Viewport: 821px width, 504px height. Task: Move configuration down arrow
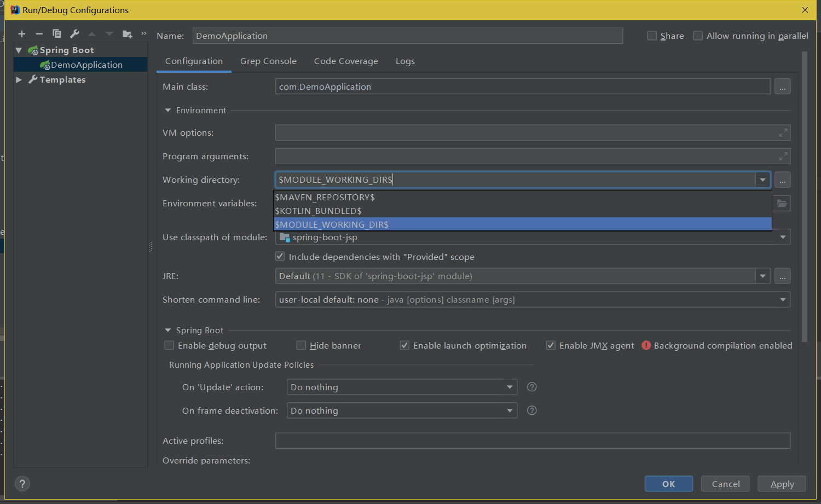[x=109, y=34]
